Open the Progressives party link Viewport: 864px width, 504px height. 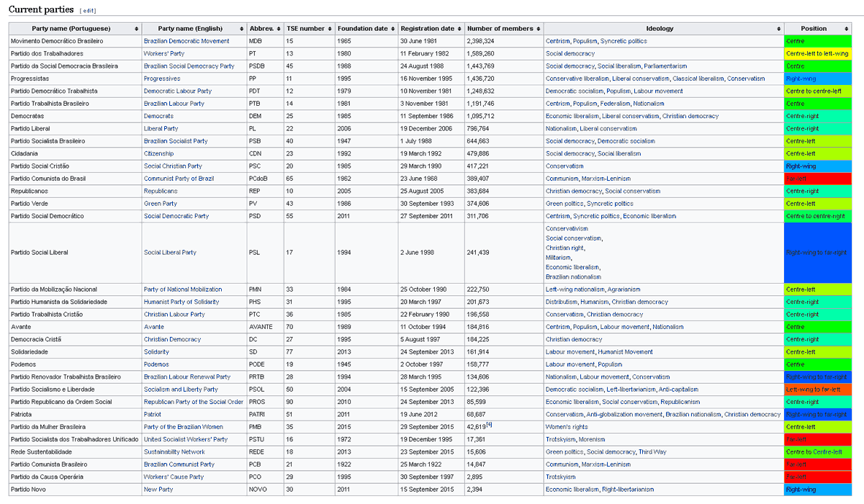[x=162, y=78]
